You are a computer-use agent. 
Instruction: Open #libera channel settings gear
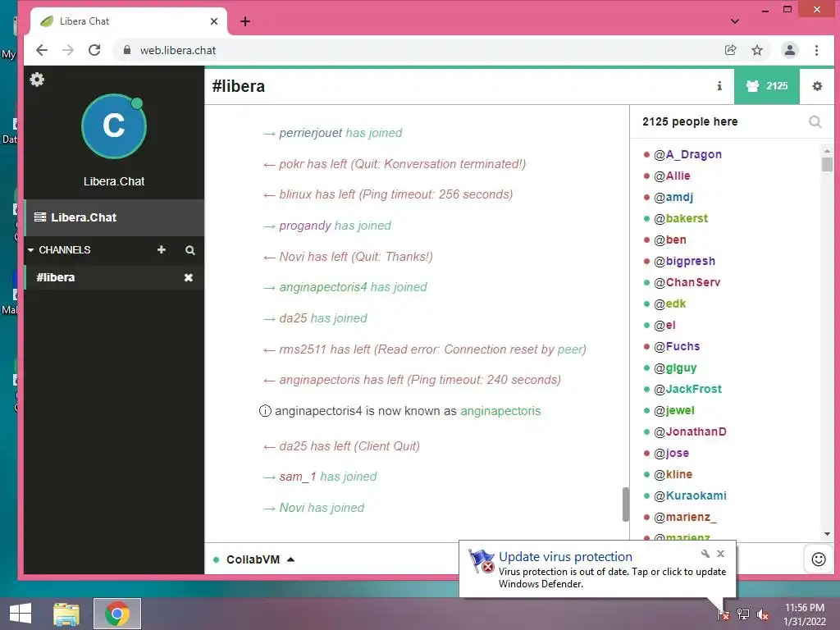(817, 85)
